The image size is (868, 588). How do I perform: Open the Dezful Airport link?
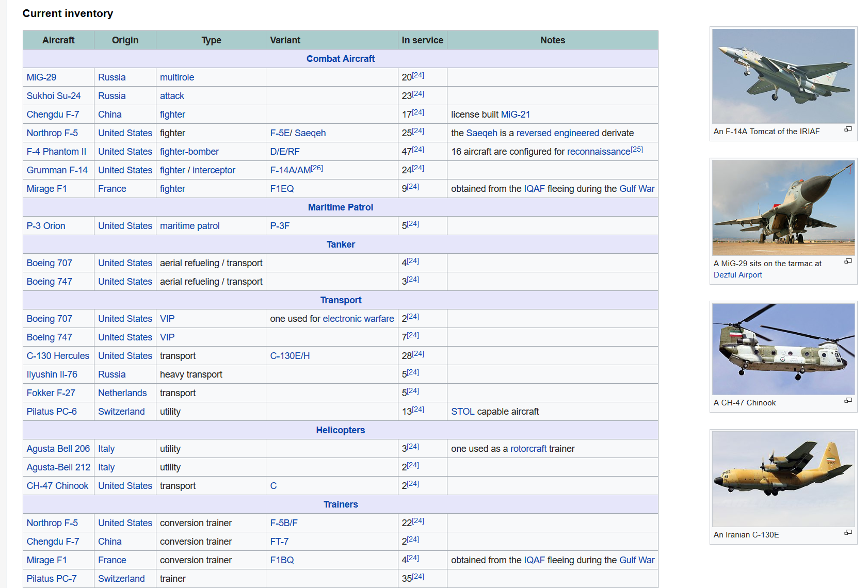point(737,275)
